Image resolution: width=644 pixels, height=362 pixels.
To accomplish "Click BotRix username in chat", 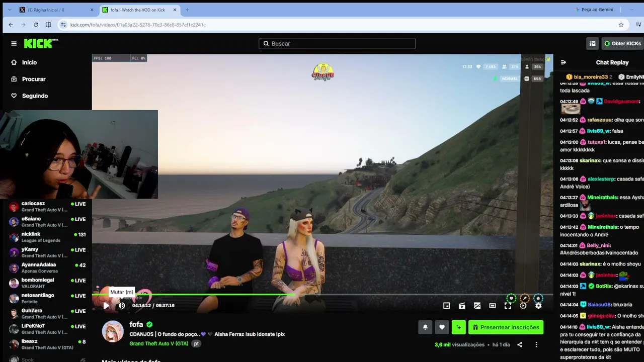I will tap(603, 286).
